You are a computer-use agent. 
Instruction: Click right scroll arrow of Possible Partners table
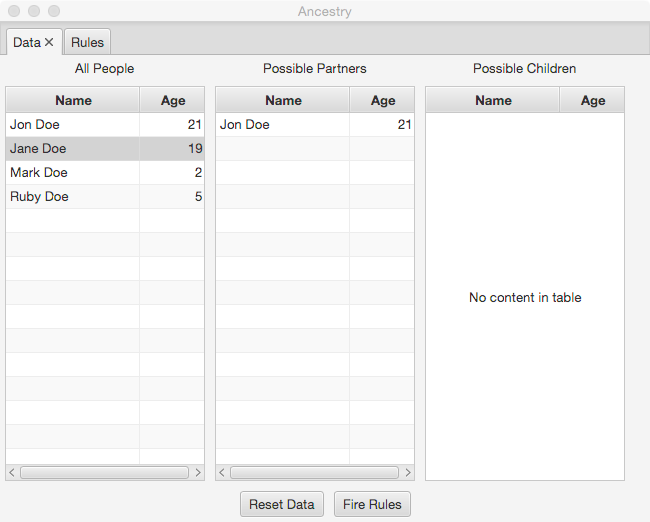pyautogui.click(x=408, y=472)
